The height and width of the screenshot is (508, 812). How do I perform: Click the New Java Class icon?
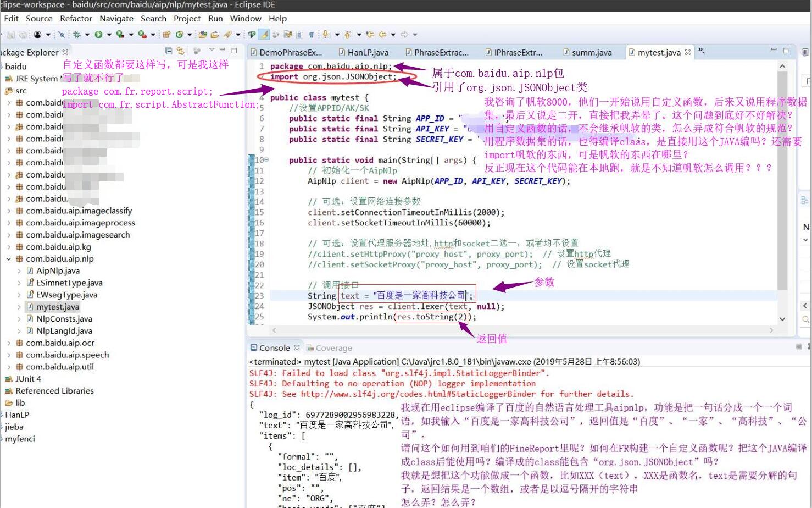pyautogui.click(x=180, y=35)
